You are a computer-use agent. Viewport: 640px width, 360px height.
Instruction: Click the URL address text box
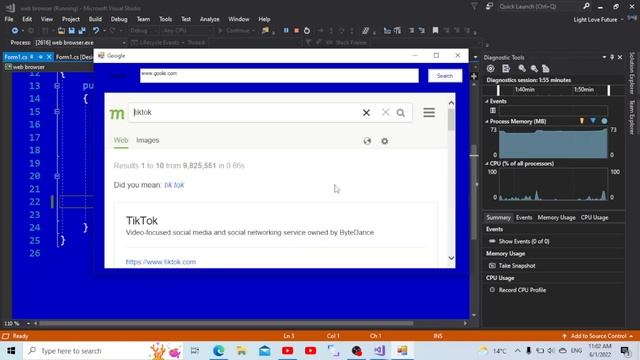(279, 76)
